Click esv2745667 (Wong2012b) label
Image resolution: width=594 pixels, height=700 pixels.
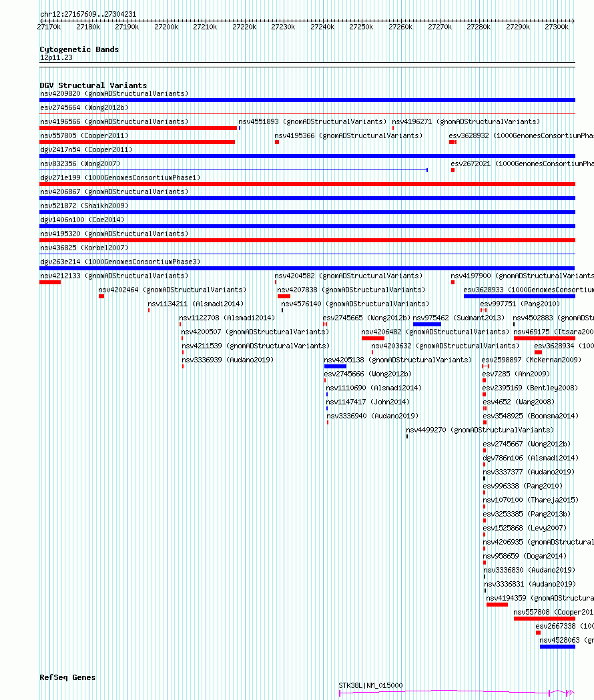click(x=527, y=444)
